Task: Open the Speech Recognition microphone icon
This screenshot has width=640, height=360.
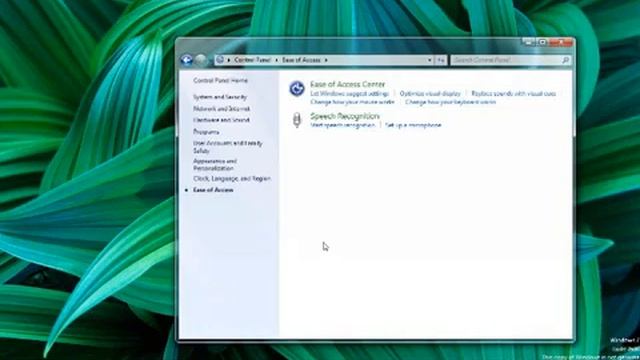Action: [x=297, y=120]
